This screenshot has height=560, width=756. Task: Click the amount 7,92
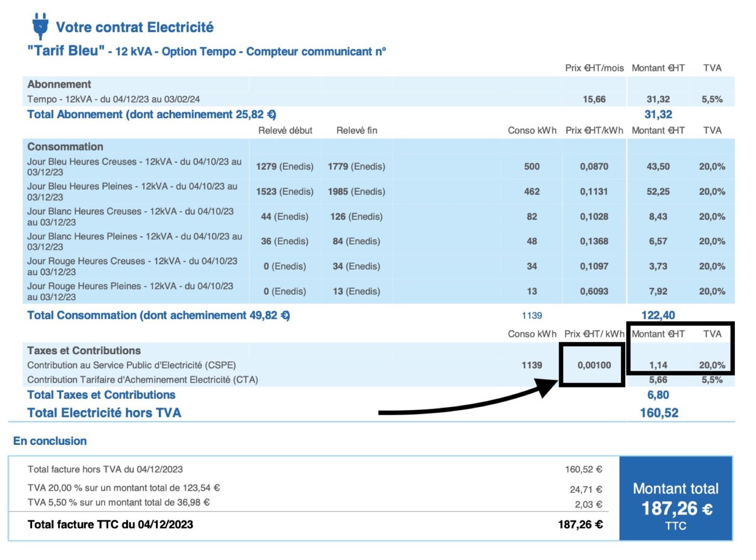tap(658, 291)
